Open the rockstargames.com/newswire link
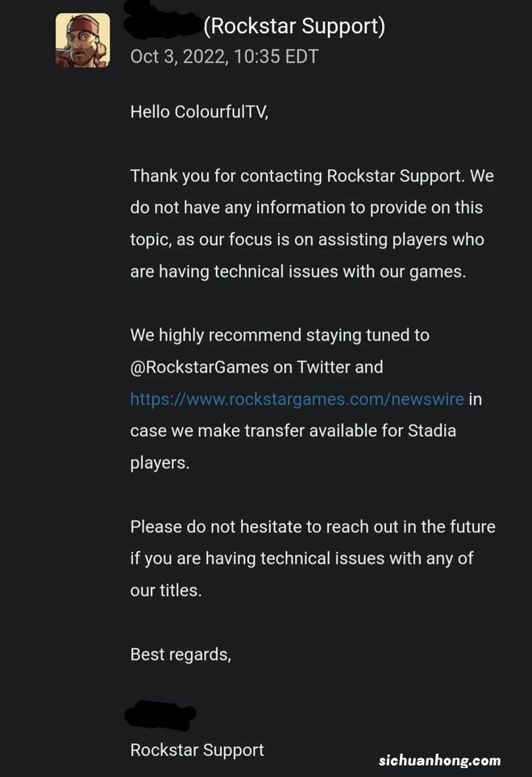Screen dimensions: 532x777 coord(297,399)
